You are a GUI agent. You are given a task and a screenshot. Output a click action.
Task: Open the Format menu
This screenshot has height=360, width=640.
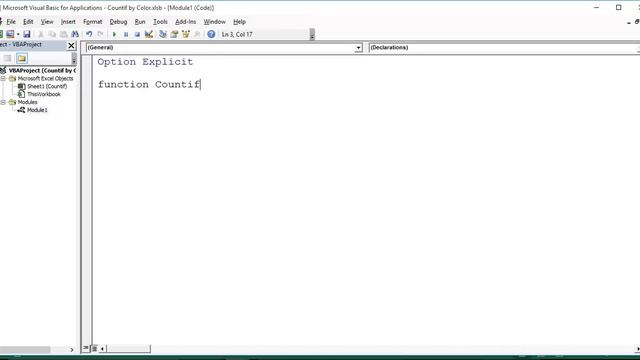(x=93, y=22)
